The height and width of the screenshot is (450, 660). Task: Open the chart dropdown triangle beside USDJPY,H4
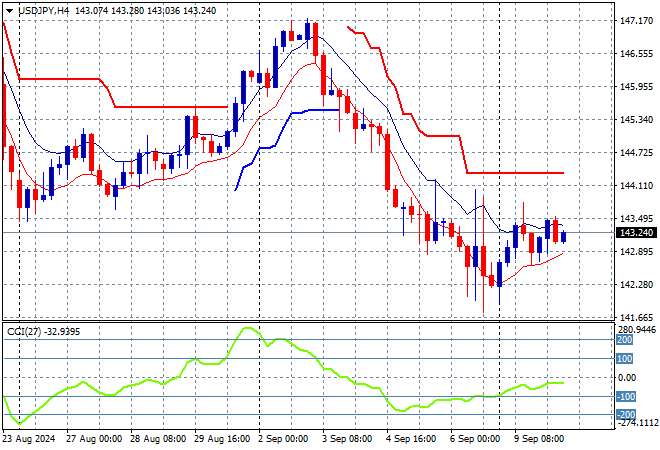[9, 11]
